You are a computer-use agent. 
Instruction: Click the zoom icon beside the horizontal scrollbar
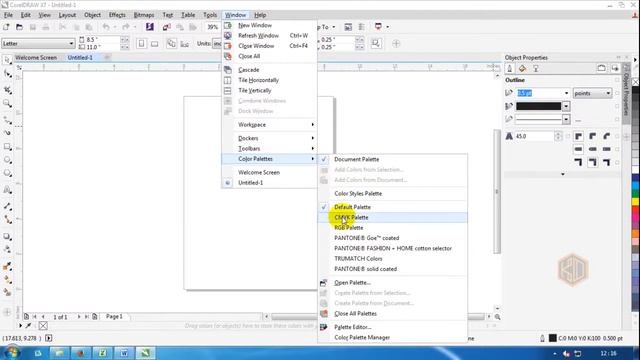point(498,317)
